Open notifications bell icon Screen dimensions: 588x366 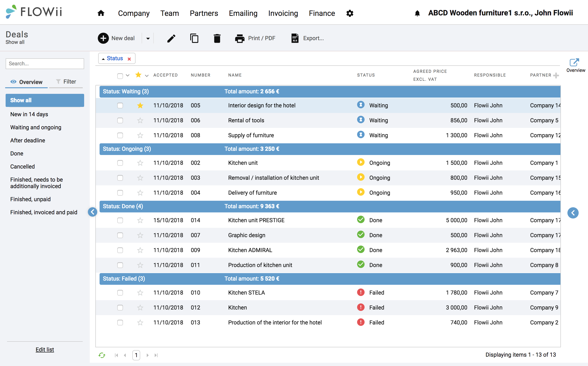417,13
